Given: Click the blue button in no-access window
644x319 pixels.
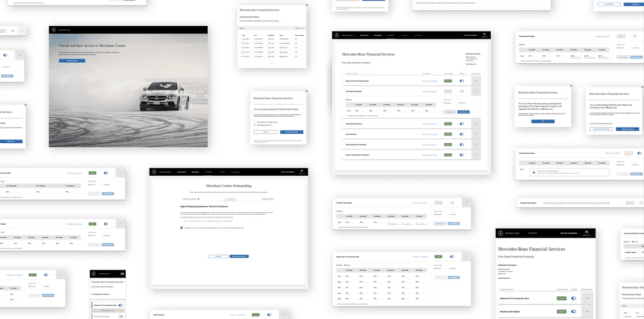Looking at the screenshot, I should [x=72, y=61].
